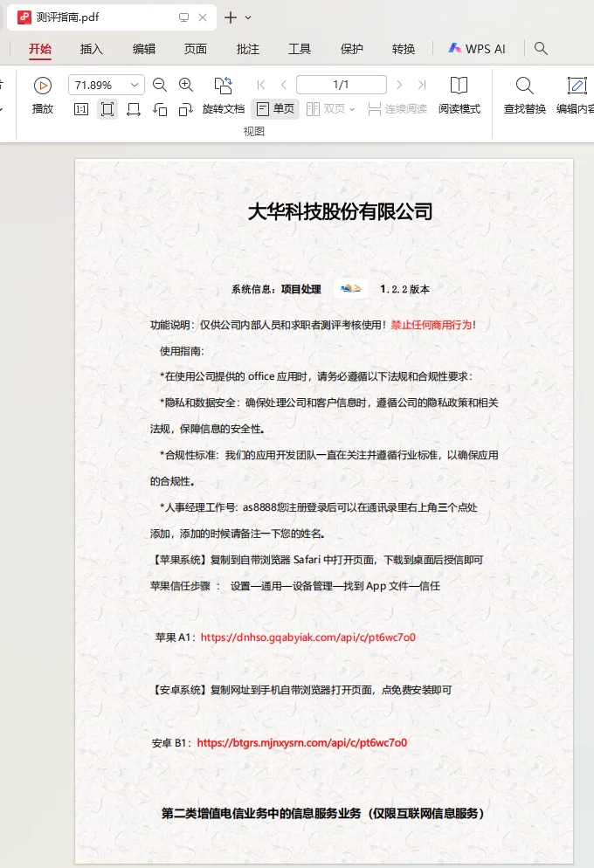Open Find and Replace tool
Viewport: 594px width, 868px height.
click(x=524, y=95)
